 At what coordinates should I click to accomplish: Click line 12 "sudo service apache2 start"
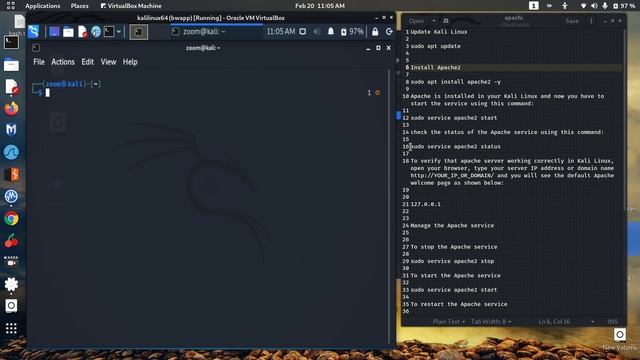[x=454, y=118]
